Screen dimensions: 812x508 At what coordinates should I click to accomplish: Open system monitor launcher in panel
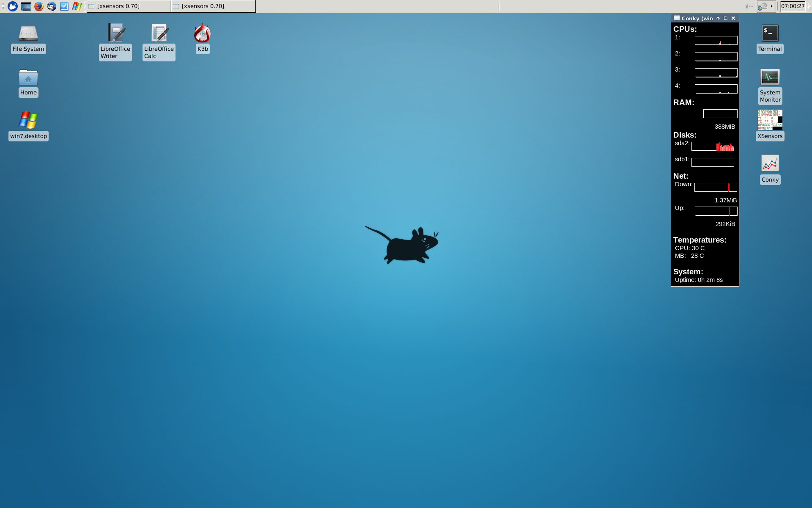pos(64,6)
